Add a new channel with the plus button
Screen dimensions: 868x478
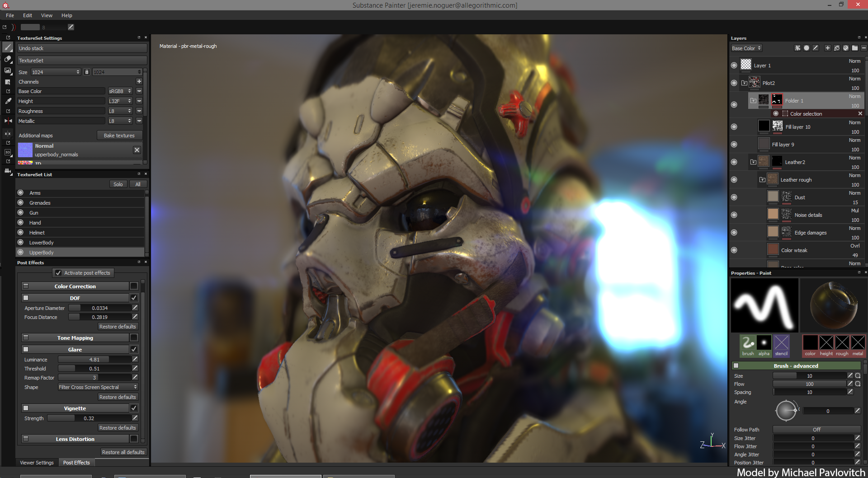(x=139, y=81)
